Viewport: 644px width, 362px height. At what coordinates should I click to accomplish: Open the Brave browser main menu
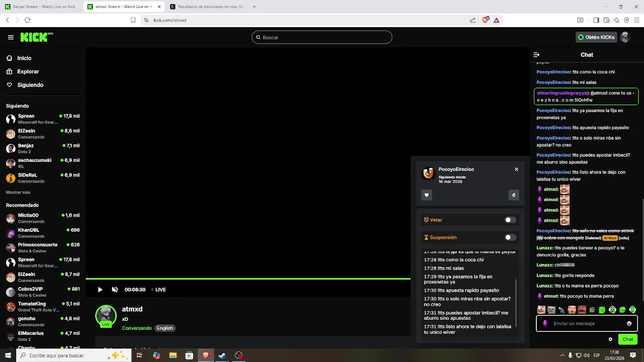(x=636, y=20)
